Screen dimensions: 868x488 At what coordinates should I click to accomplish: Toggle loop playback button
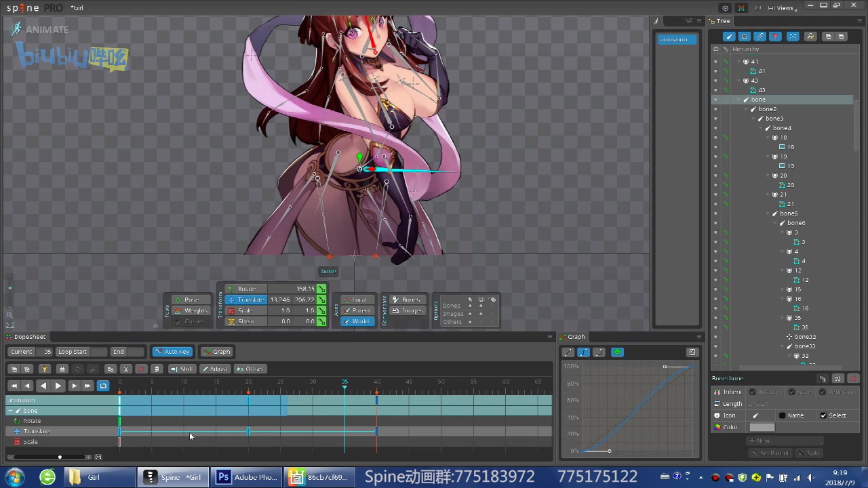(103, 386)
